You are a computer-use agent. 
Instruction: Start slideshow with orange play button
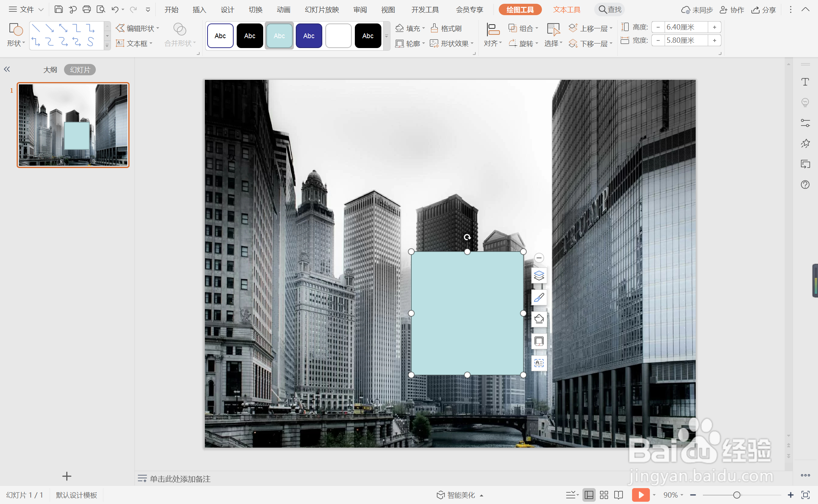point(640,495)
